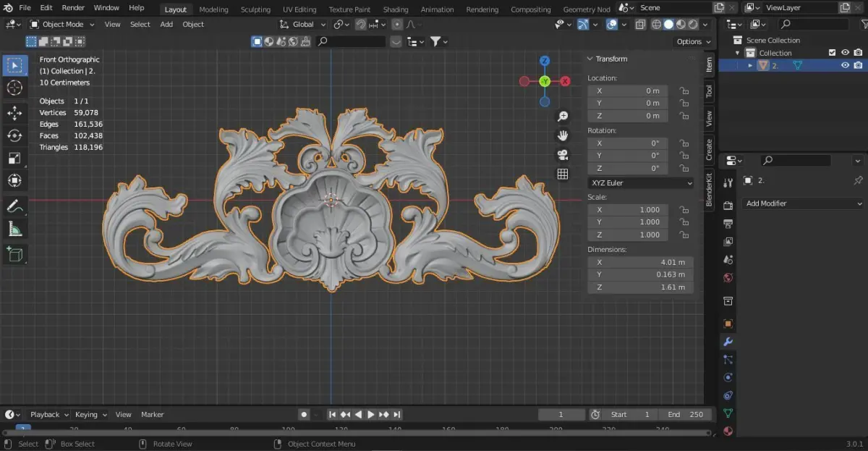Screen dimensions: 868x451
Task: Open the File menu
Action: point(25,8)
